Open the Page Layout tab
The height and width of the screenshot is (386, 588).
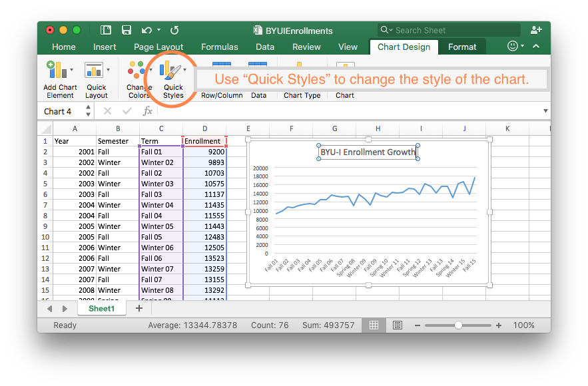[x=158, y=47]
